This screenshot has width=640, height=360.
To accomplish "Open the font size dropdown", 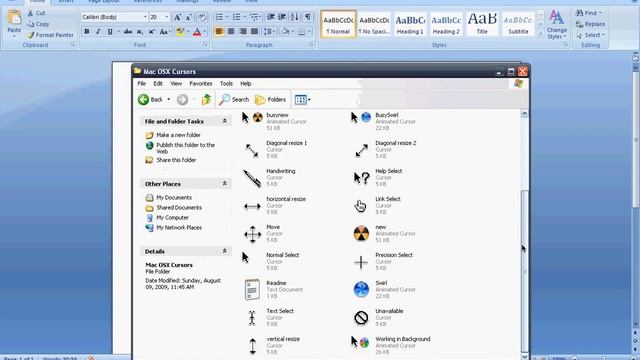I will click(x=167, y=17).
